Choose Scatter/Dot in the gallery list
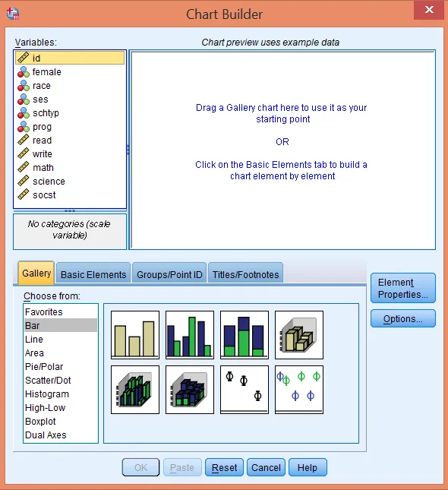Image resolution: width=448 pixels, height=490 pixels. click(60, 381)
